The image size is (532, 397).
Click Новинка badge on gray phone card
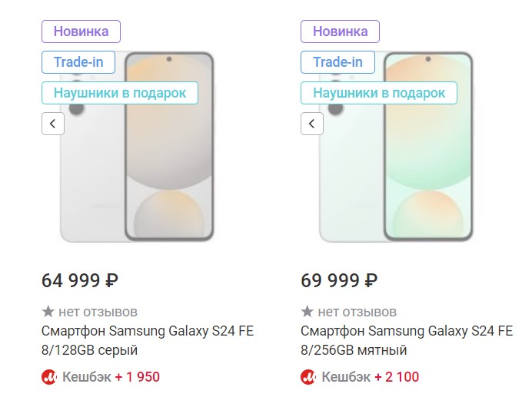pyautogui.click(x=81, y=31)
